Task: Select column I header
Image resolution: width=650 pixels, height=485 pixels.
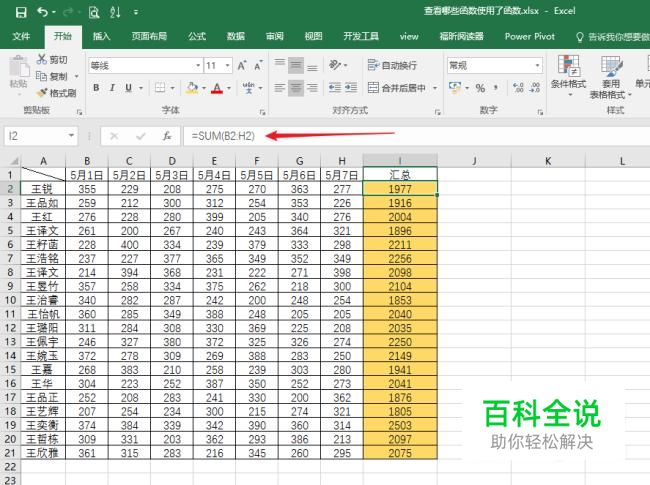Action: tap(400, 160)
